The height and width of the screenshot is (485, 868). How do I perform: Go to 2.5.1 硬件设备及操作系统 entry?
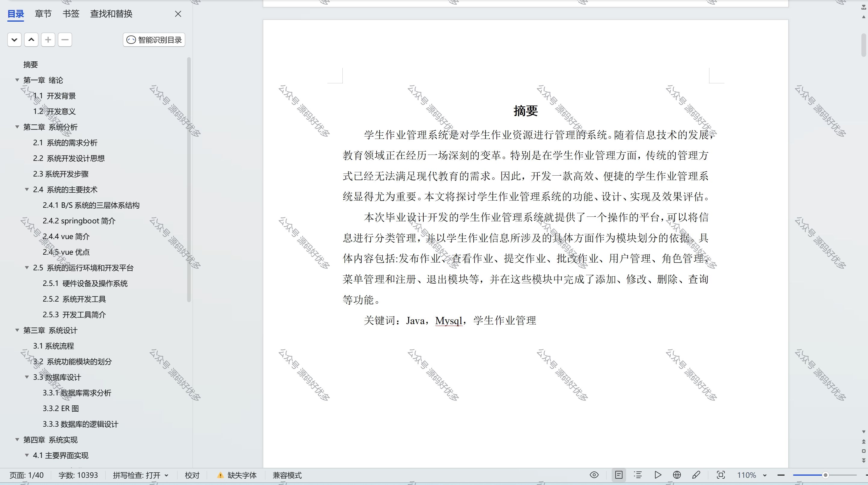[x=85, y=283]
